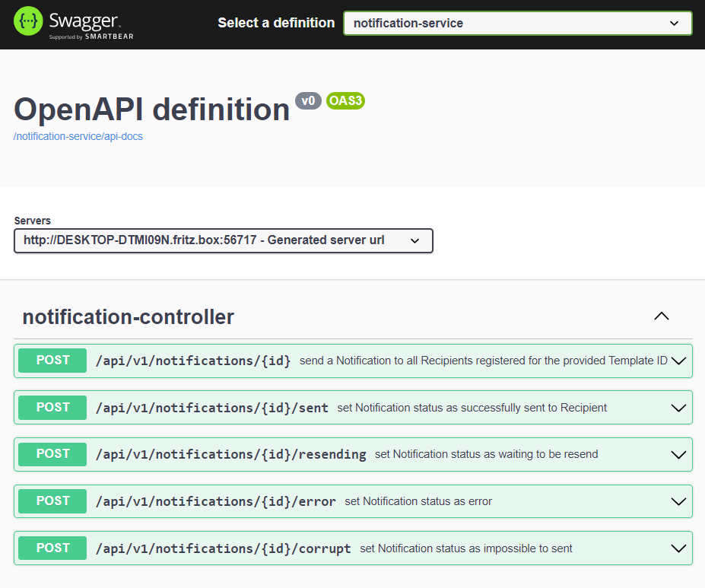Expand the /{id}/error endpoint chevron
Screen dimensions: 705x588
click(x=678, y=502)
